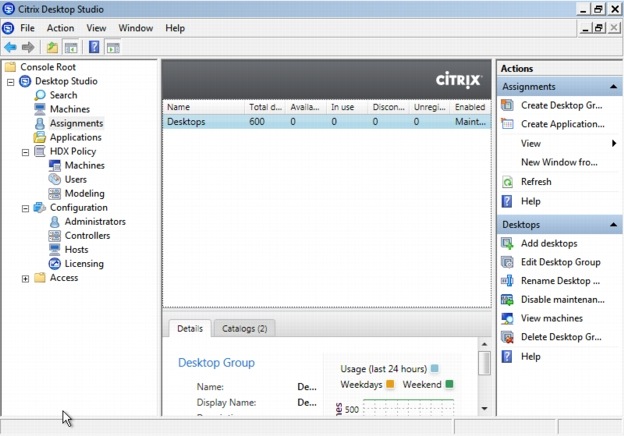Select the Desktop Studio root node
The width and height of the screenshot is (624, 436).
tap(66, 81)
